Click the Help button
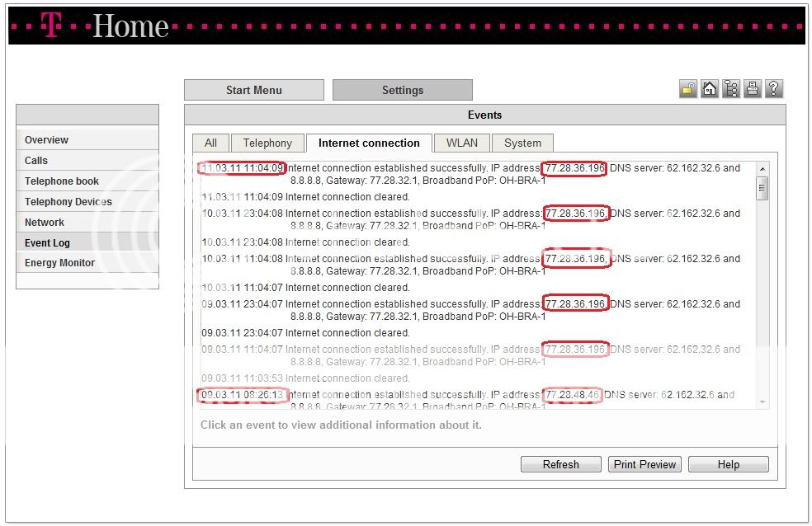This screenshot has width=812, height=526. tap(728, 465)
